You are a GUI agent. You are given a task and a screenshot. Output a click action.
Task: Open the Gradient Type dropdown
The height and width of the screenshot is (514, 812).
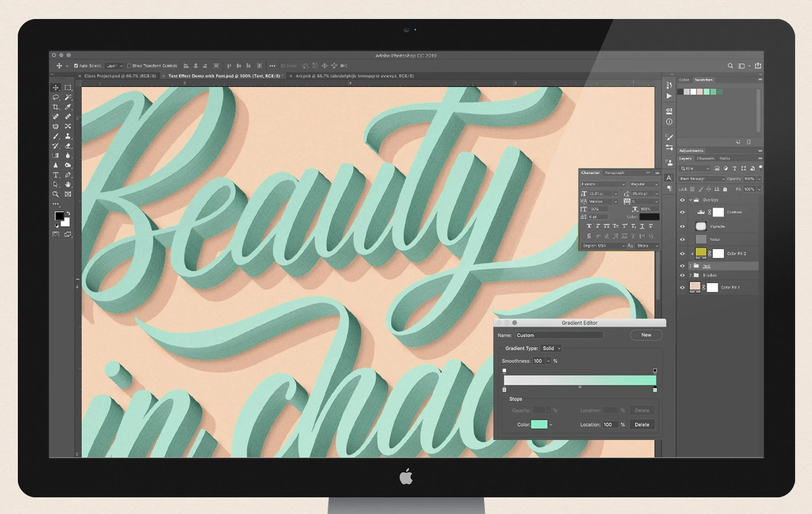click(x=552, y=348)
